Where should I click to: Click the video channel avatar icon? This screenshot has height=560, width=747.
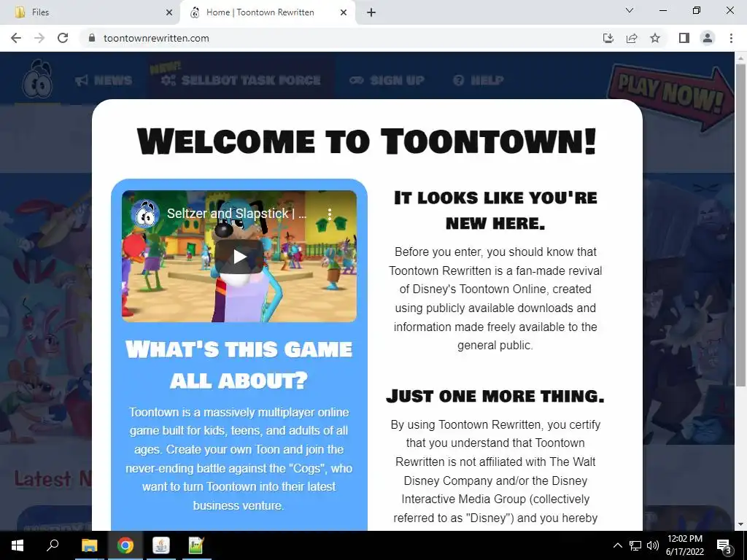(145, 214)
